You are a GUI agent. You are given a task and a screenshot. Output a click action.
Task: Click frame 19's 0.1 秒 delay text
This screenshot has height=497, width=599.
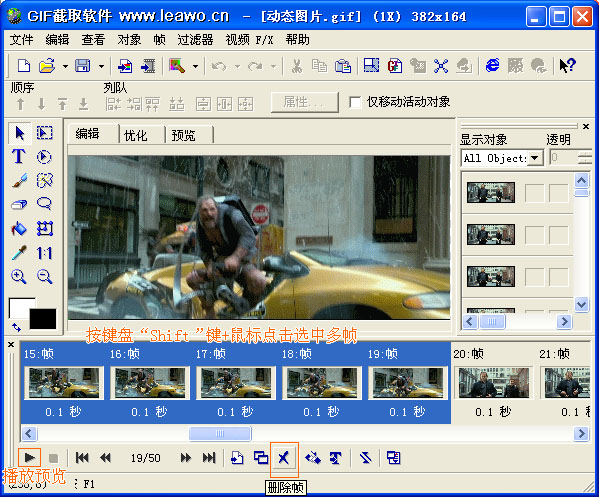point(407,411)
